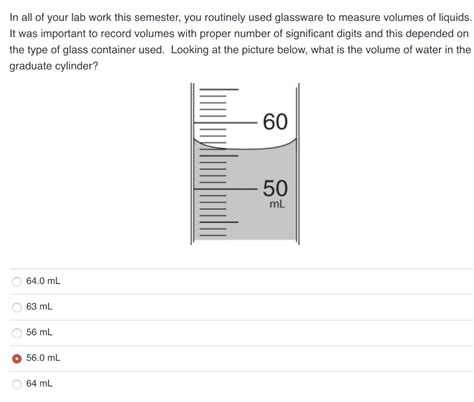474x402 pixels.
Task: Click the 50 mL long graduation line
Action: pos(225,189)
